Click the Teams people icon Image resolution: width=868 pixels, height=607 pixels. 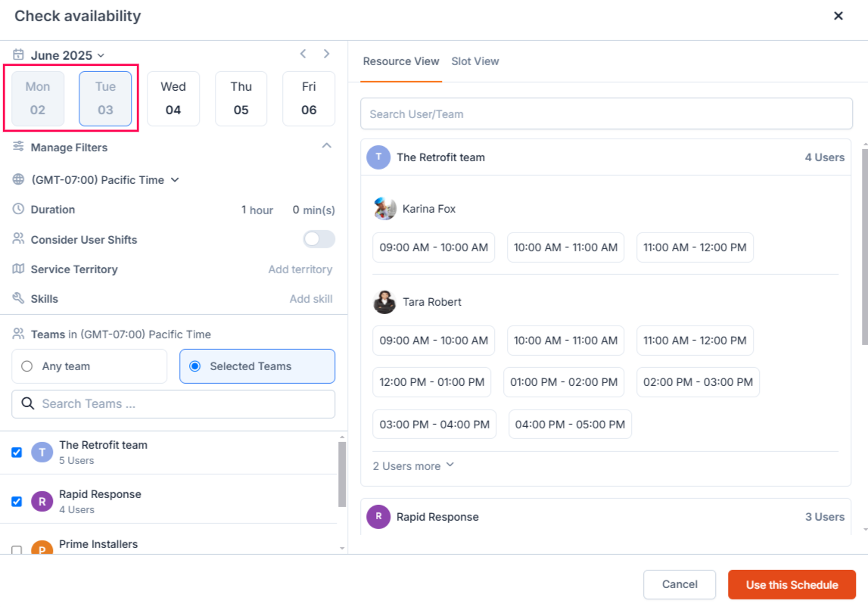[18, 334]
